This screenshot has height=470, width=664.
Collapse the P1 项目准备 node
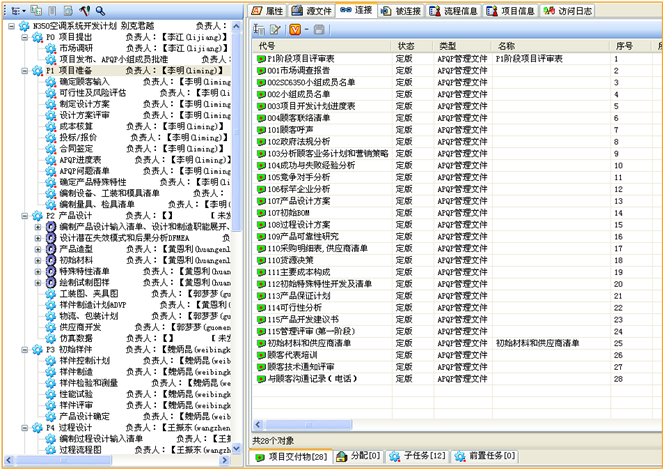pos(25,71)
